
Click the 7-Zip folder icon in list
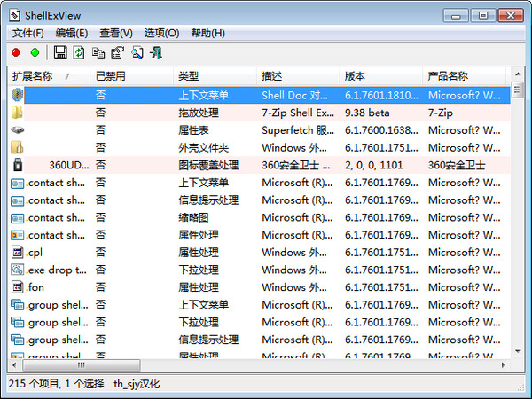[x=17, y=113]
